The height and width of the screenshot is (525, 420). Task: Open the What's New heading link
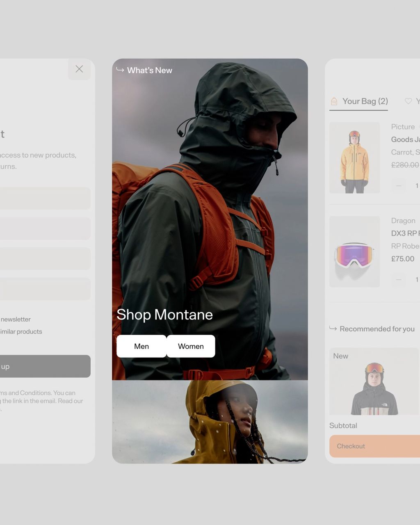pyautogui.click(x=149, y=70)
